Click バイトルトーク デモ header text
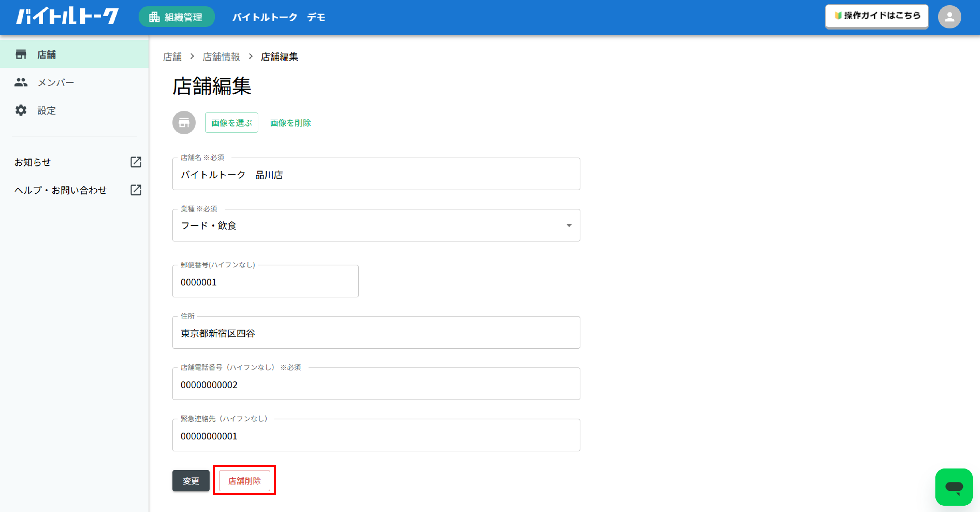Screen dimensions: 980x512 point(279,17)
